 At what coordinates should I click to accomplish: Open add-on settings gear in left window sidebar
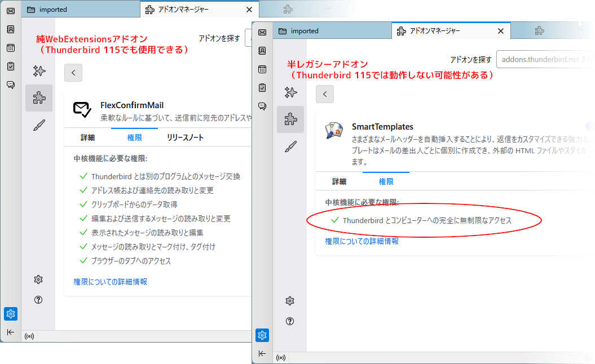[x=38, y=279]
